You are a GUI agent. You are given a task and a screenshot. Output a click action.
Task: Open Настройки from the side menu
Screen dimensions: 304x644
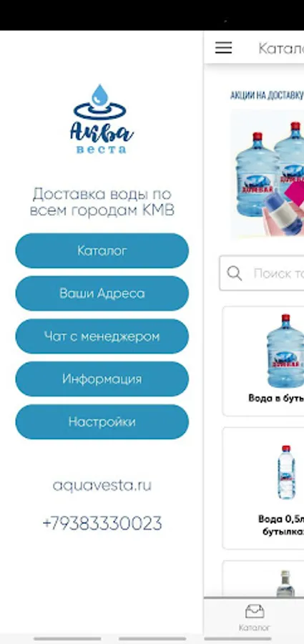(102, 421)
